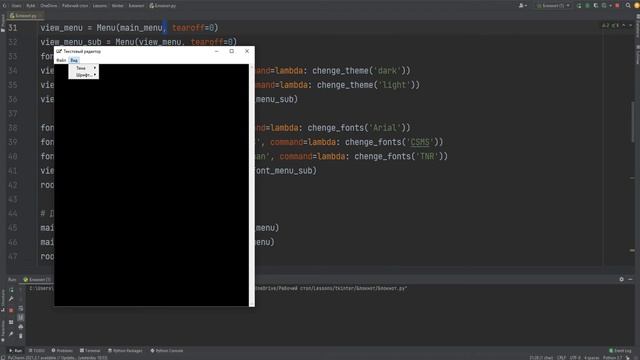Clear Run console output with trash icon
The width and height of the screenshot is (640, 360).
click(x=21, y=336)
